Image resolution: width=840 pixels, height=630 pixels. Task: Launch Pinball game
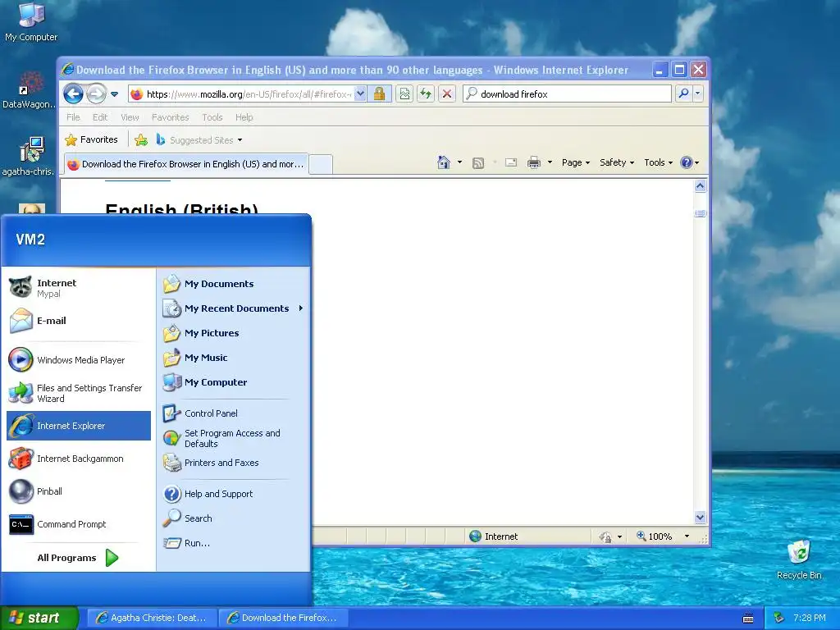pos(78,491)
